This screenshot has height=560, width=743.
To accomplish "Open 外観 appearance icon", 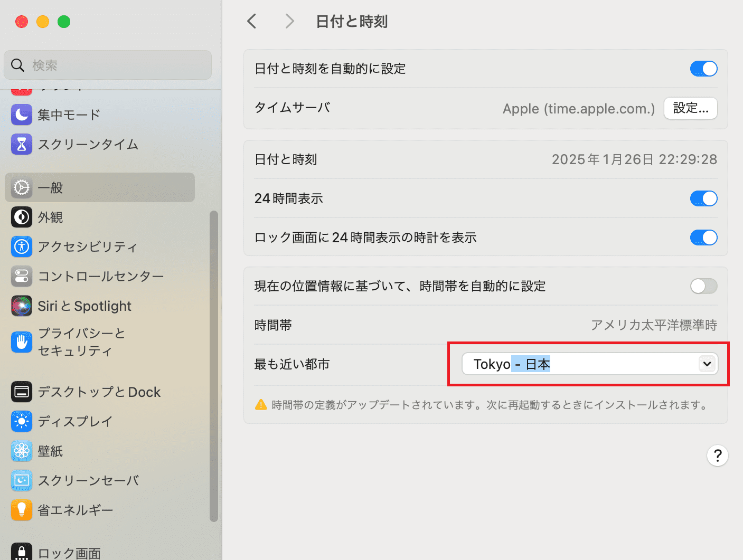I will click(x=22, y=217).
